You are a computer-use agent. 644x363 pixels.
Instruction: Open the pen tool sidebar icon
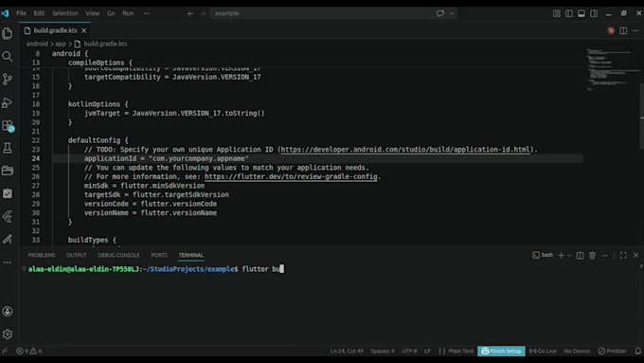click(8, 239)
